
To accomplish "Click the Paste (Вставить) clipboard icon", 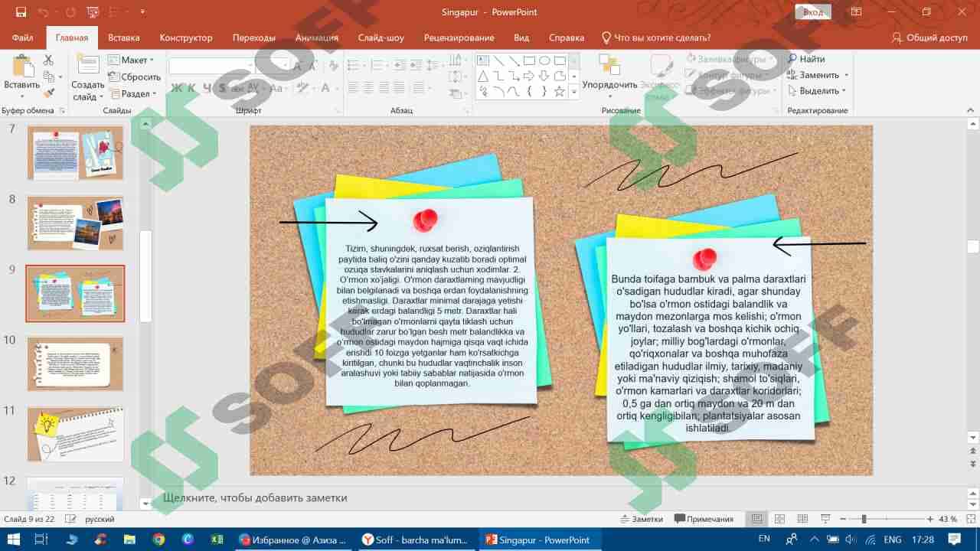I will click(22, 67).
